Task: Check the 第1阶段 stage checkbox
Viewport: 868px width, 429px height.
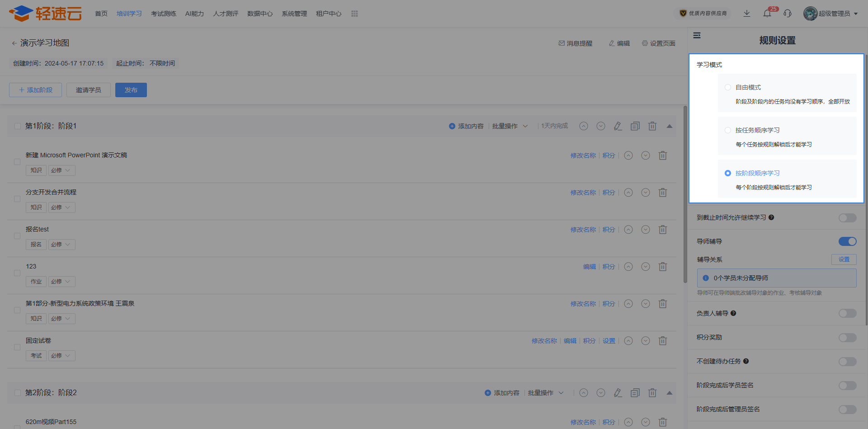Action: [x=18, y=126]
